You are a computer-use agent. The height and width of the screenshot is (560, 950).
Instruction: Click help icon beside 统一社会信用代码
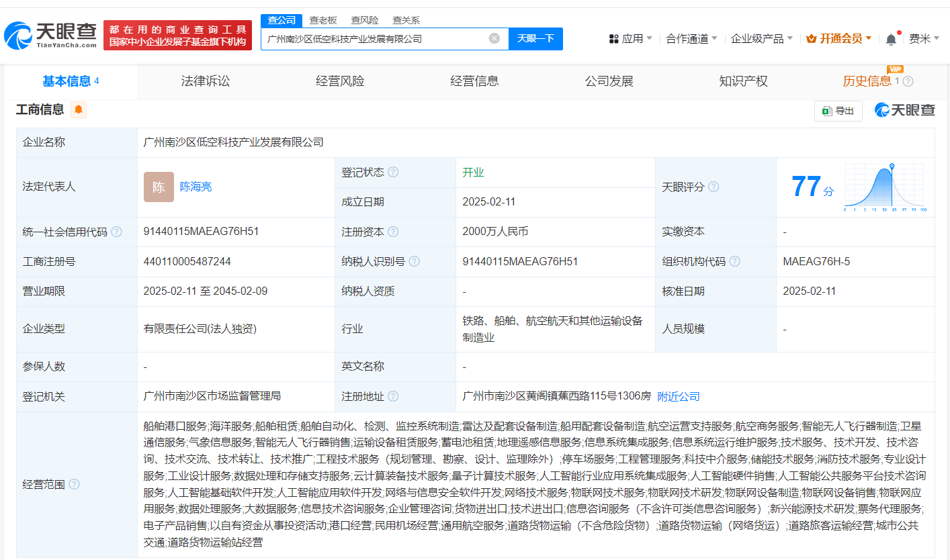pyautogui.click(x=117, y=232)
